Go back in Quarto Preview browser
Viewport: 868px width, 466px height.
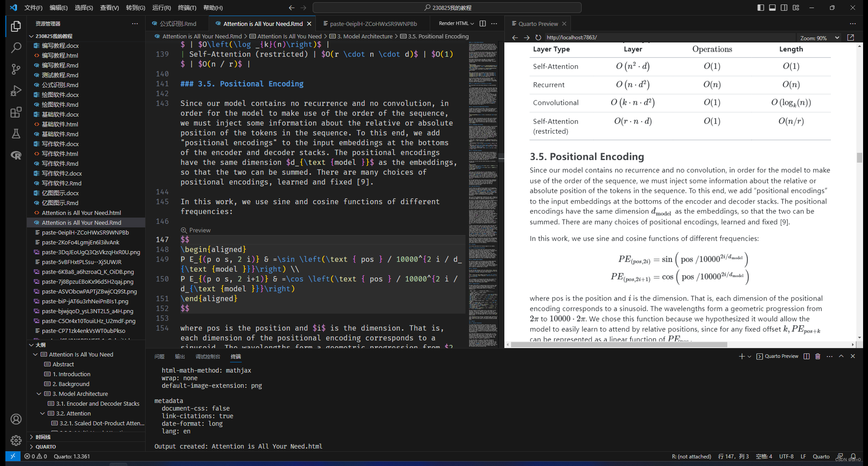(x=515, y=38)
